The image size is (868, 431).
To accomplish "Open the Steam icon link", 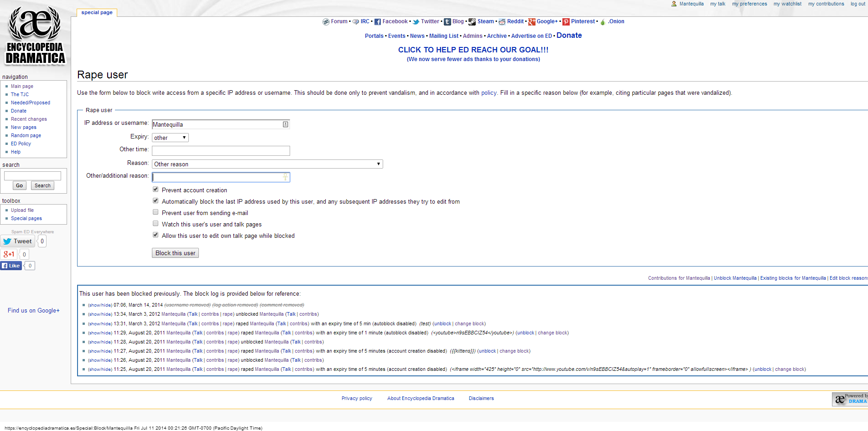I will point(472,22).
